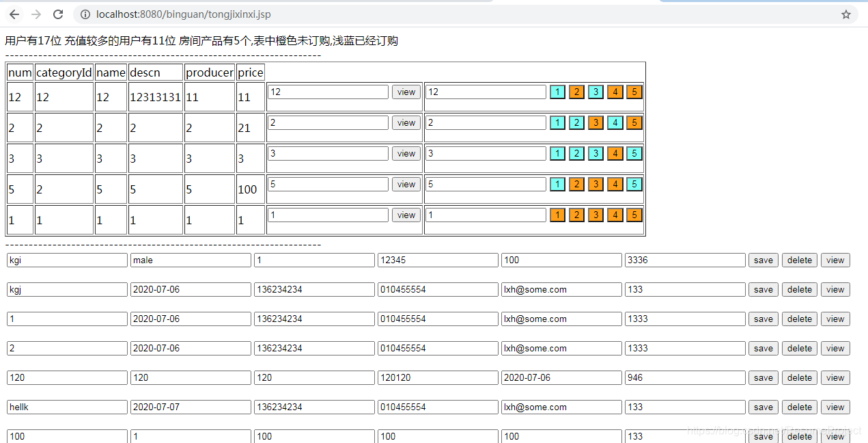Select orange room box 3 in product row 2

click(596, 123)
